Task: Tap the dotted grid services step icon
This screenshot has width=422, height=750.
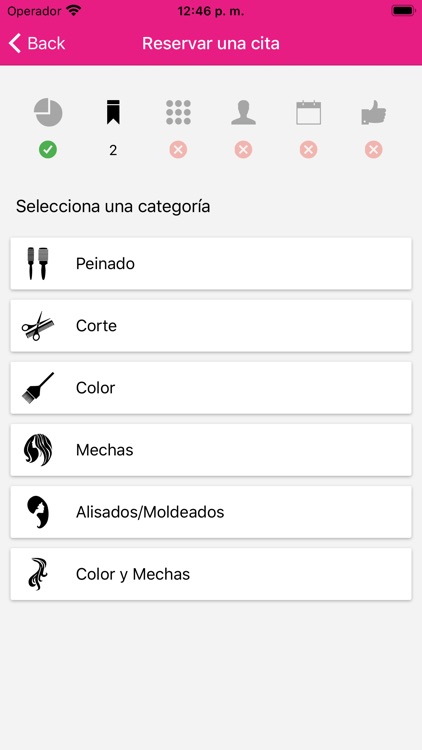Action: point(178,112)
